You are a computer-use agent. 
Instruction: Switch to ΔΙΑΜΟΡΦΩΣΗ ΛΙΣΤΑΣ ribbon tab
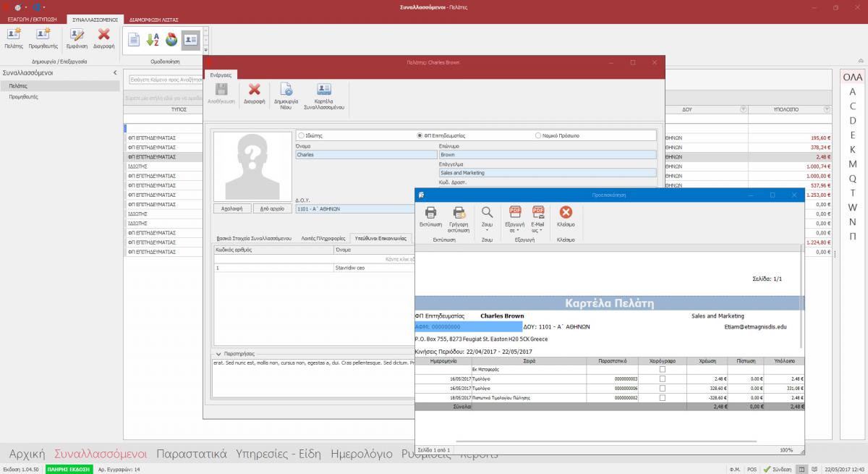[153, 20]
